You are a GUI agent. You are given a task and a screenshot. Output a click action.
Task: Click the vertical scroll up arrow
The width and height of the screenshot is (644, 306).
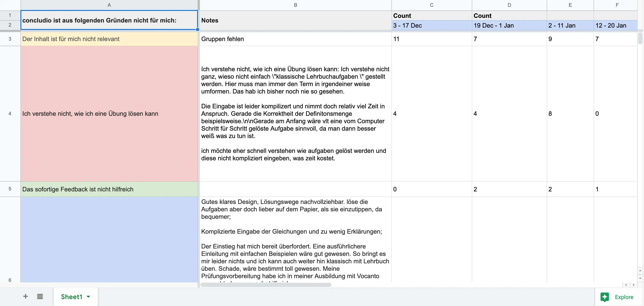pos(640,271)
